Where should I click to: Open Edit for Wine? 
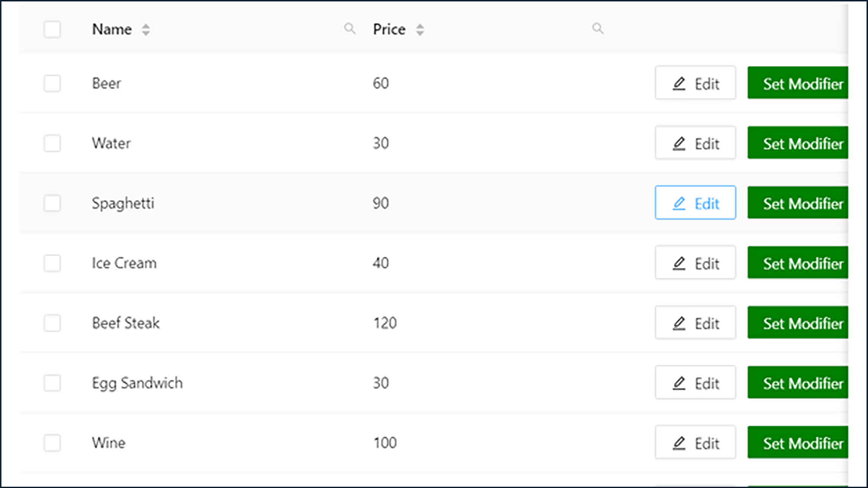point(695,442)
